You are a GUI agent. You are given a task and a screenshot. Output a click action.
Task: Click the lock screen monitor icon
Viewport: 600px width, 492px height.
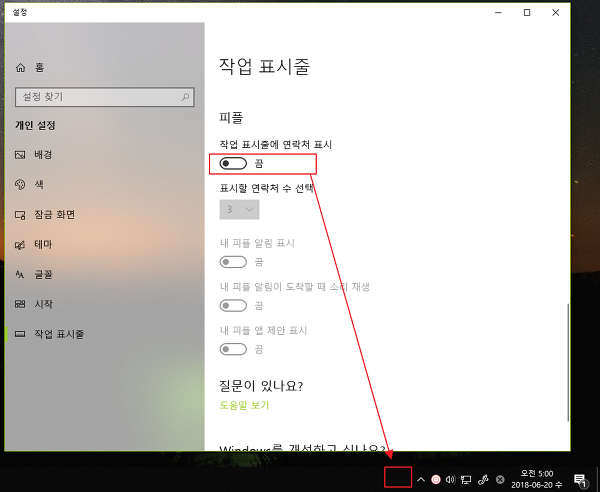20,215
